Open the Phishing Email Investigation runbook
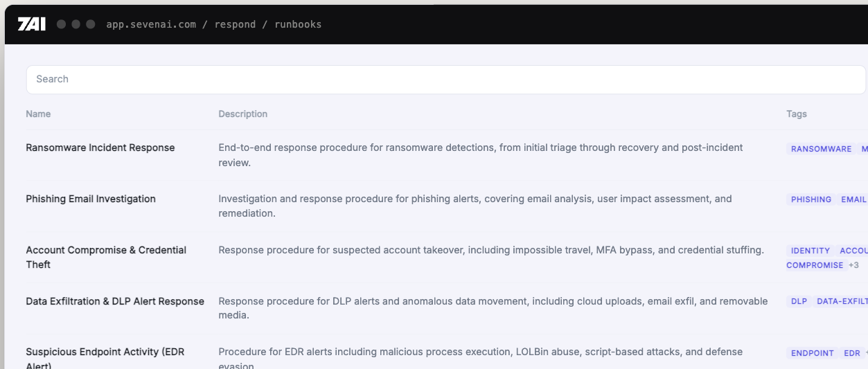 click(91, 199)
